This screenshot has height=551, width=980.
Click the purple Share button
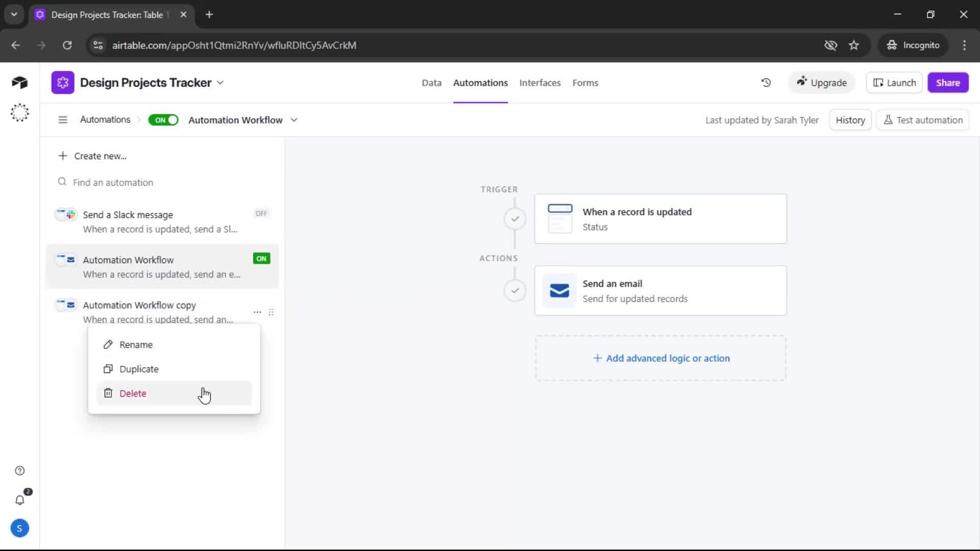[948, 83]
